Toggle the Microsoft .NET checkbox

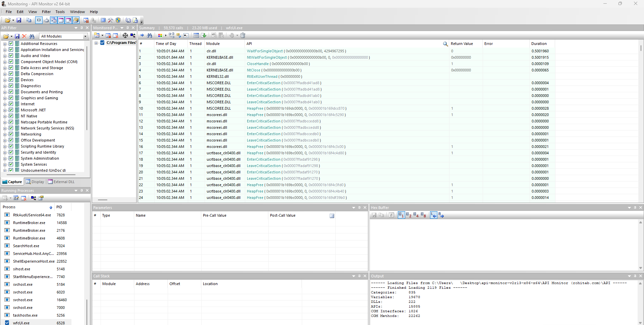coord(11,110)
